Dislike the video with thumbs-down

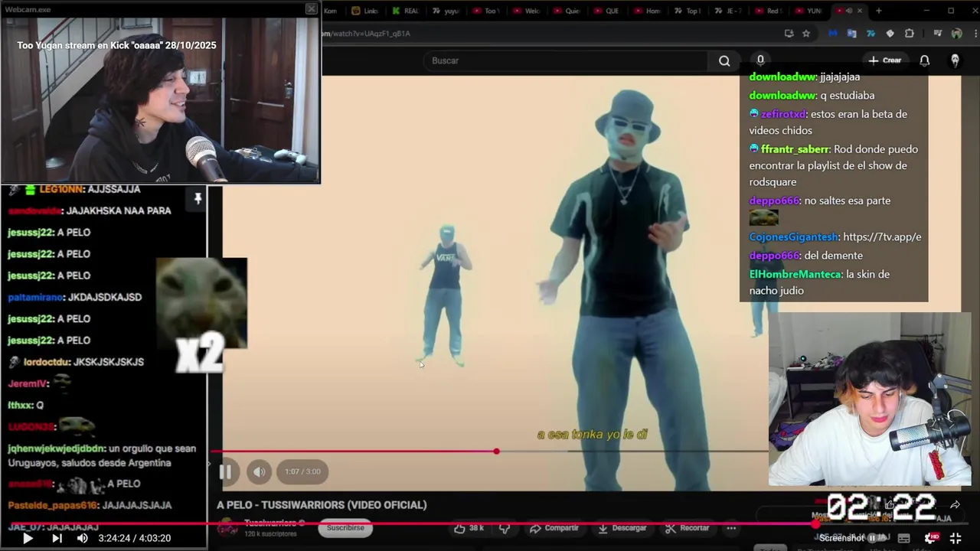pyautogui.click(x=505, y=528)
